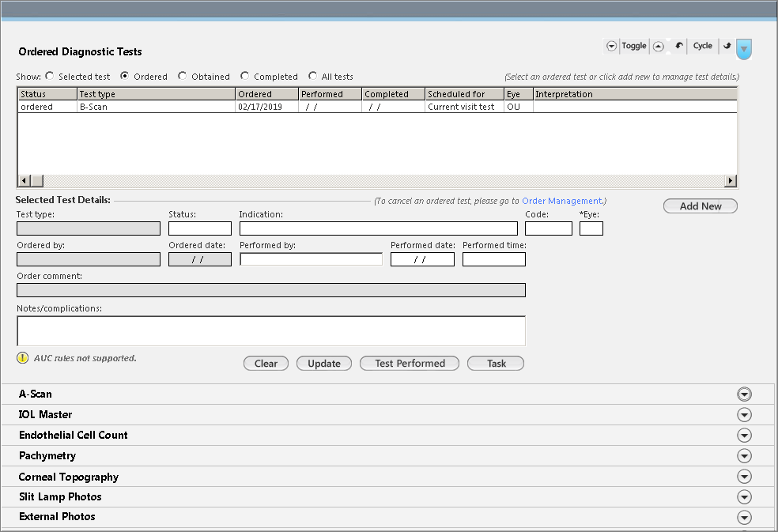Click the 02/17/2019 ordered date cell
This screenshot has width=778, height=532.
pos(267,107)
